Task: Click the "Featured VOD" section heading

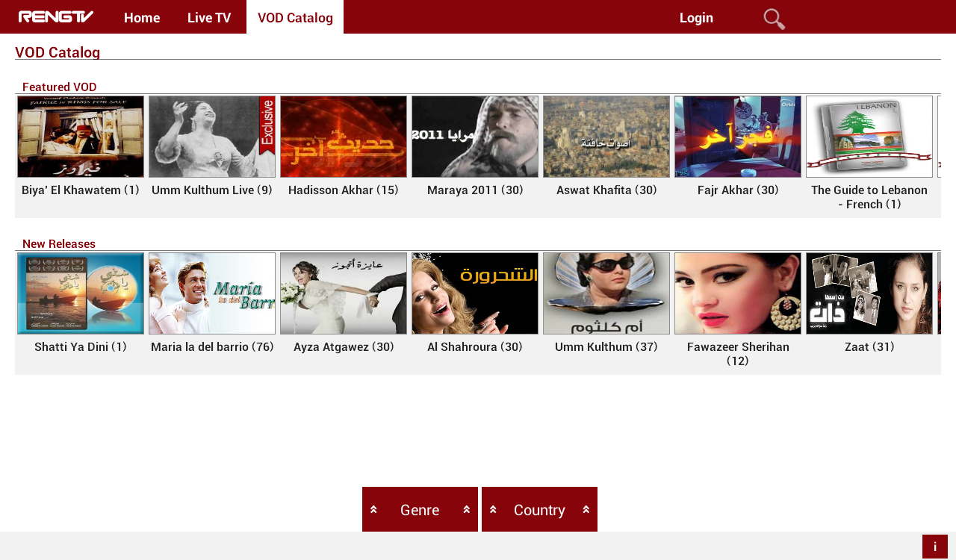Action: point(60,87)
